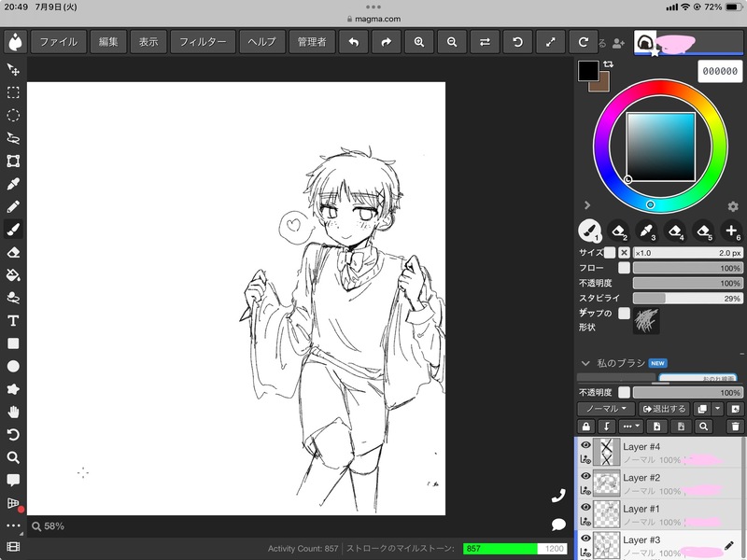Select the Hand pan tool

pyautogui.click(x=13, y=412)
